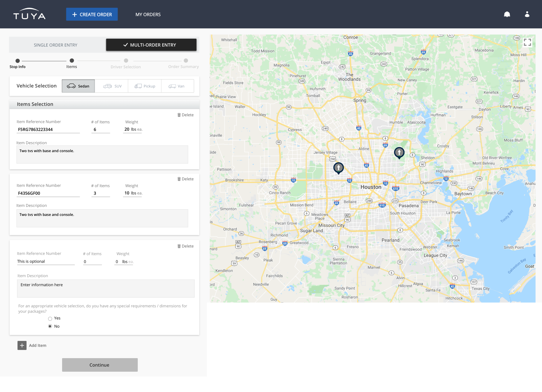Click the TUYA logo
The width and height of the screenshot is (542, 392).
point(29,14)
